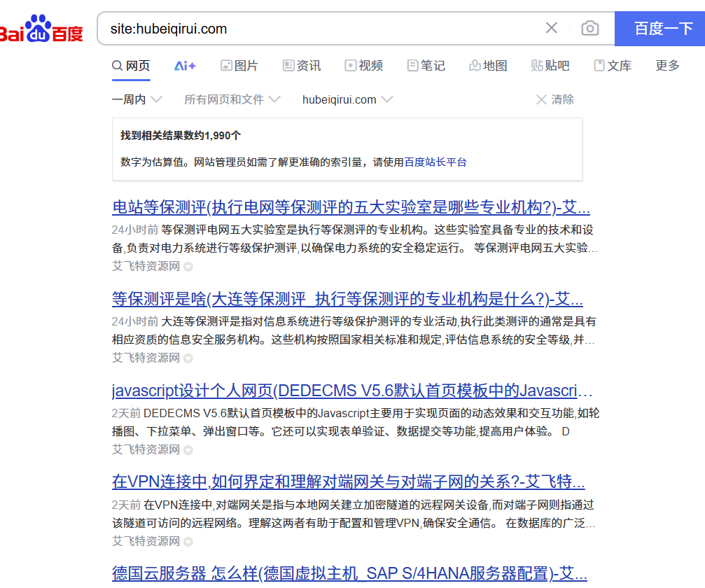The width and height of the screenshot is (705, 588).
Task: Open result 等保测评是啥(大连等保测评
Action: tap(347, 299)
